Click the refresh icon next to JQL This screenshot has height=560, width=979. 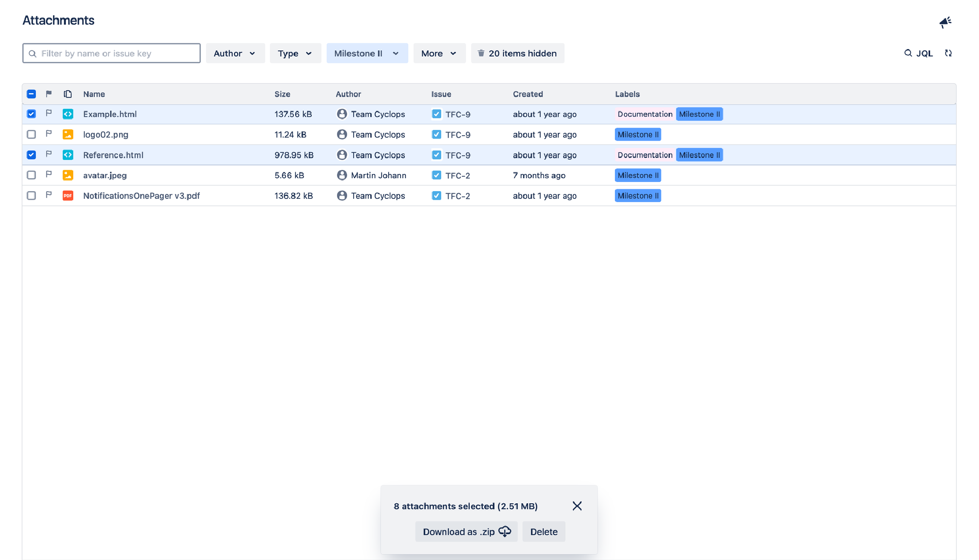click(948, 53)
